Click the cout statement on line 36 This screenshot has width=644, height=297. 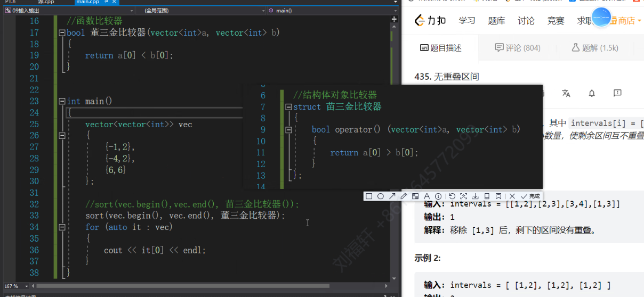click(x=155, y=250)
